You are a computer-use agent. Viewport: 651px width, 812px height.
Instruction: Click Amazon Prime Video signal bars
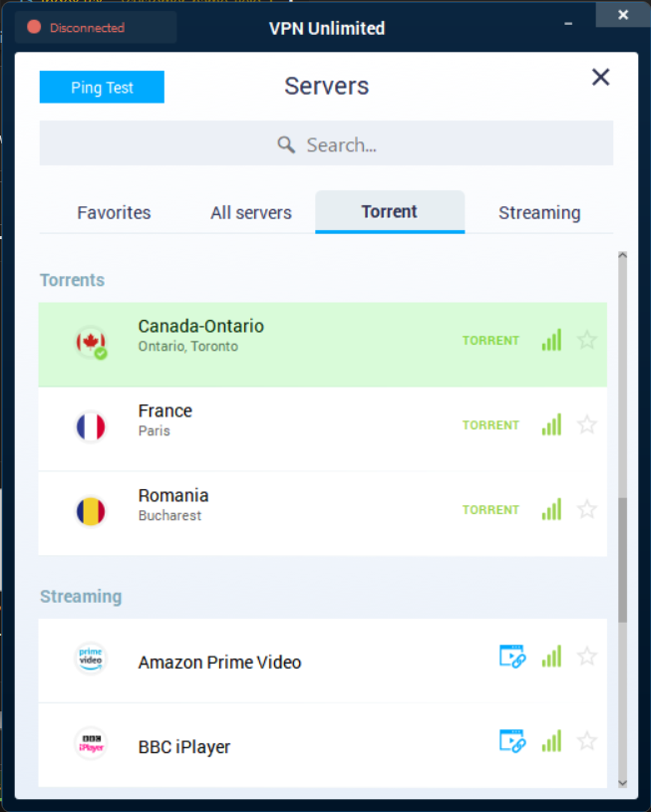point(551,657)
